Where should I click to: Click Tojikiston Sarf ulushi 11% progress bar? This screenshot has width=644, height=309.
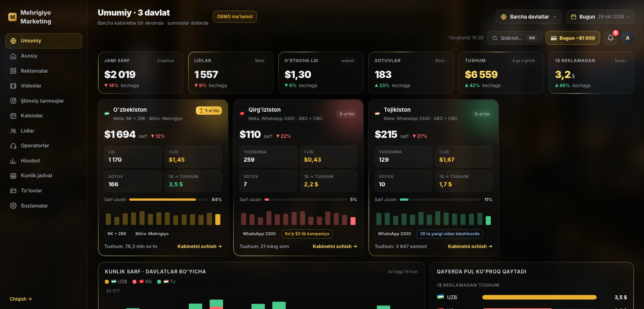pyautogui.click(x=440, y=200)
